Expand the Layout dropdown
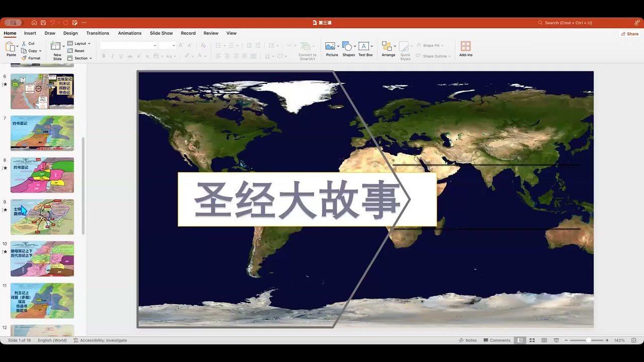644x362 pixels. (x=79, y=43)
